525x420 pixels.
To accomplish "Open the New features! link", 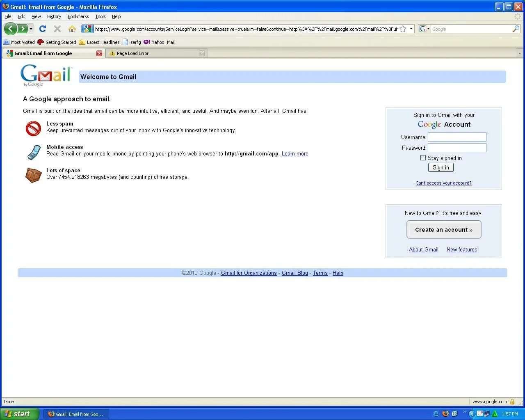I will [x=462, y=249].
